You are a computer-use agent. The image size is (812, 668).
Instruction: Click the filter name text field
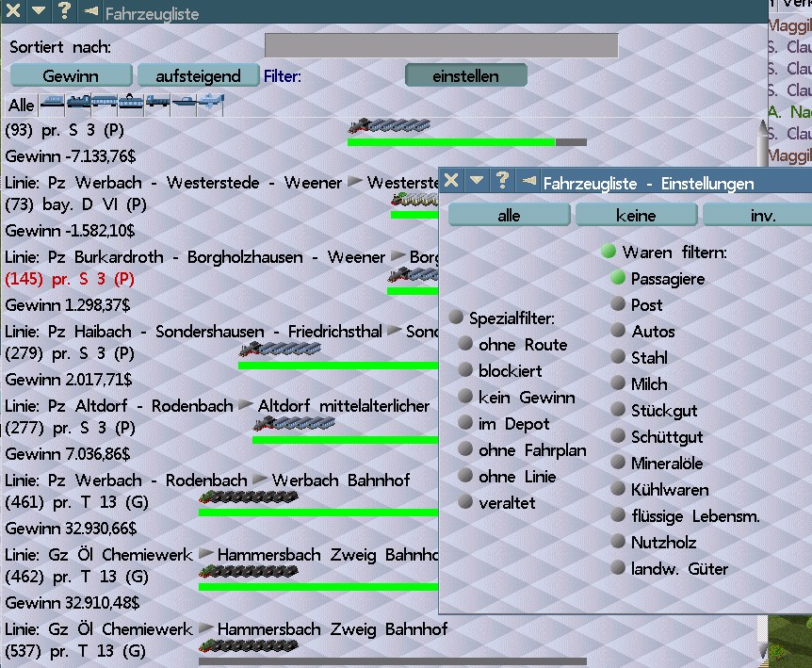pos(441,46)
